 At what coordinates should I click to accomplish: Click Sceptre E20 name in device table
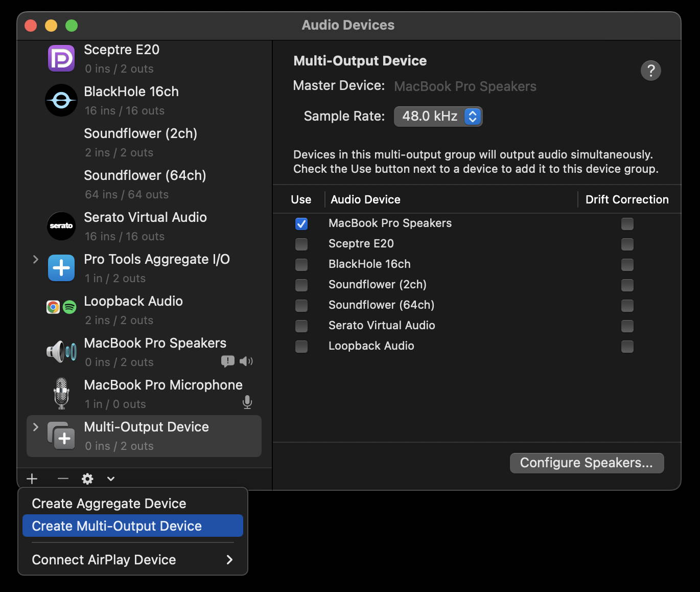click(361, 244)
